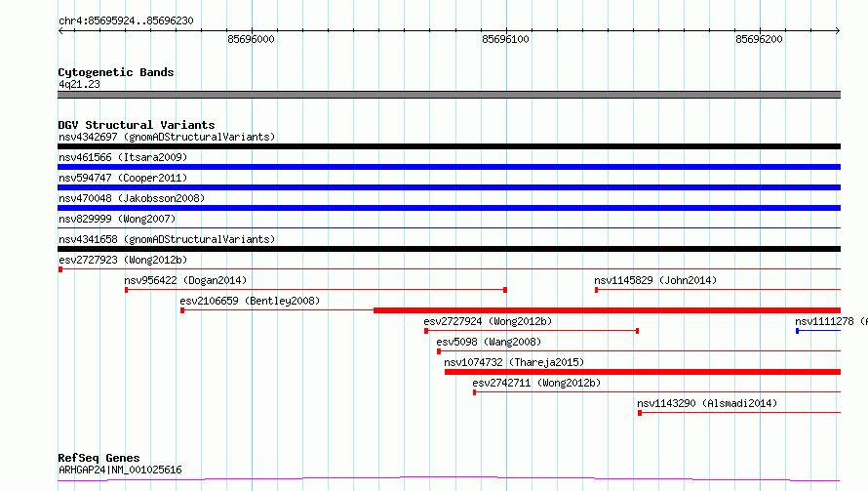
Task: Click ruler coordinate 85696100
Action: click(x=505, y=39)
